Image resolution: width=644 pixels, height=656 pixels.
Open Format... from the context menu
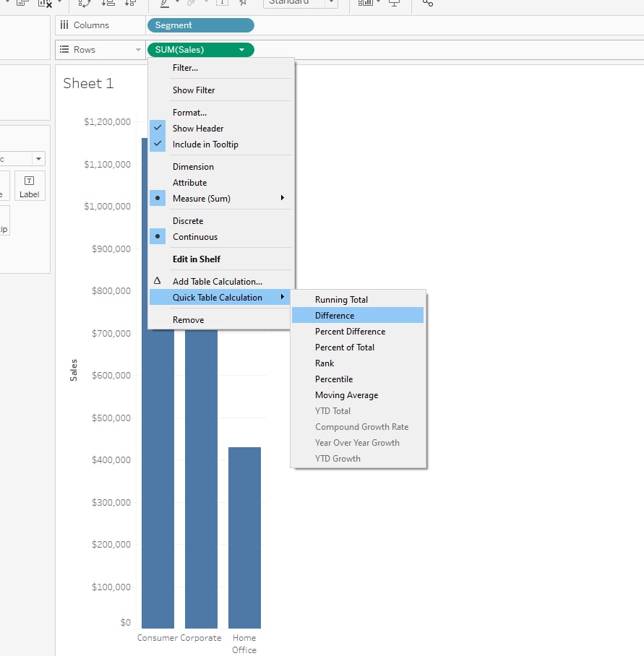pos(220,113)
